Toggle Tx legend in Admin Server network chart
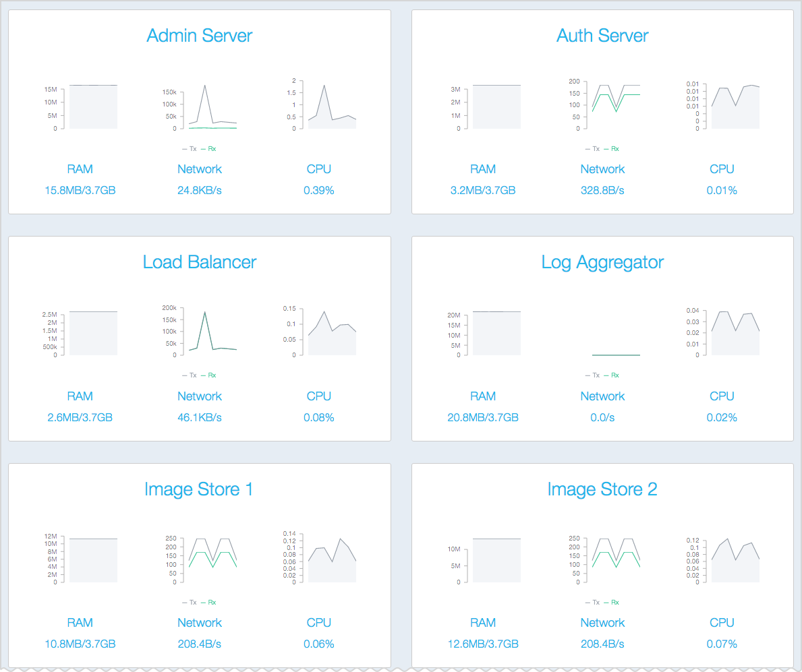This screenshot has width=802, height=672. [x=190, y=148]
